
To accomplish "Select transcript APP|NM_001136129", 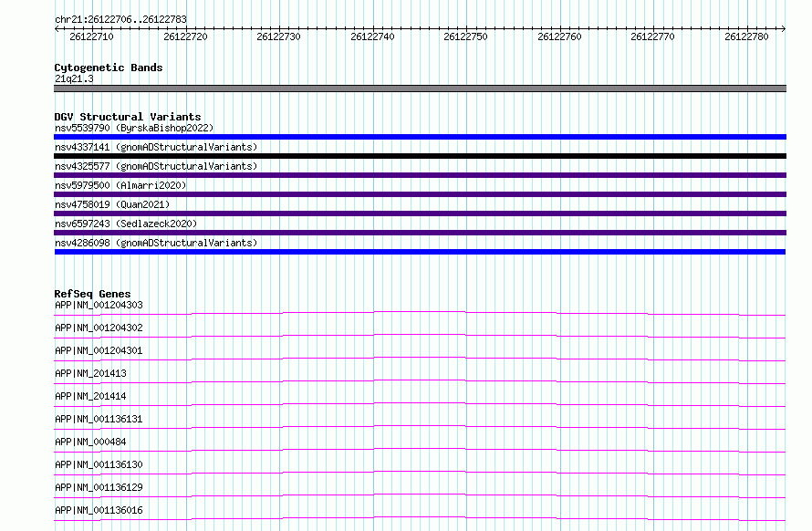I will tap(99, 487).
